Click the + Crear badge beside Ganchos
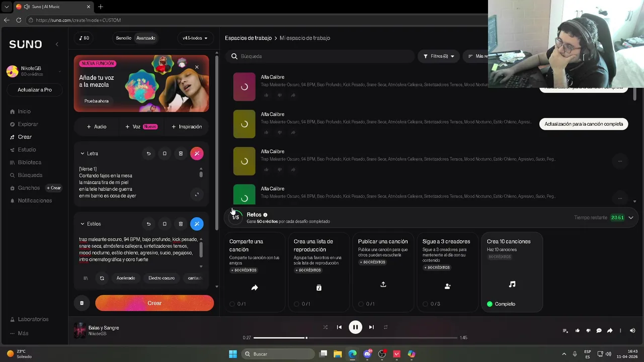Image resolution: width=644 pixels, height=362 pixels. pyautogui.click(x=54, y=188)
